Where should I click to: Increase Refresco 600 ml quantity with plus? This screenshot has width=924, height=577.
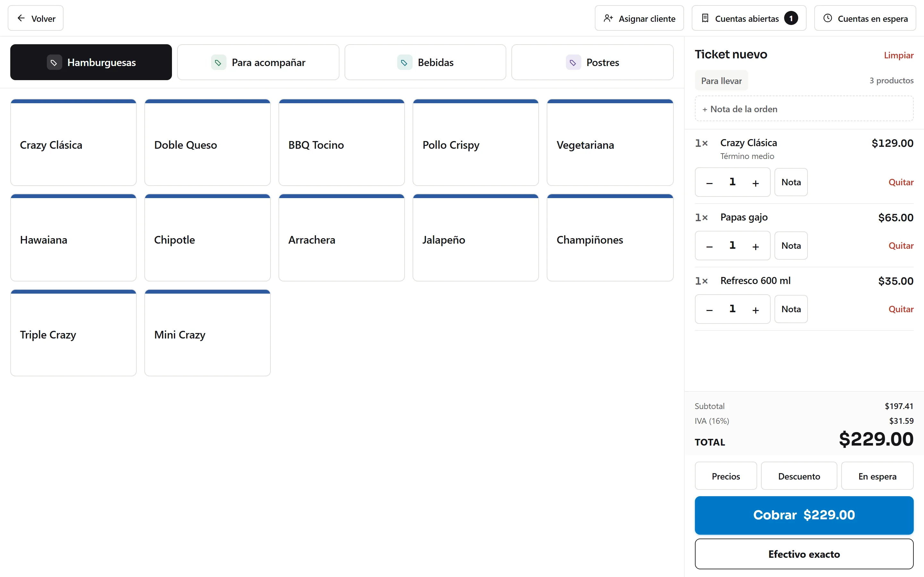[x=755, y=309]
